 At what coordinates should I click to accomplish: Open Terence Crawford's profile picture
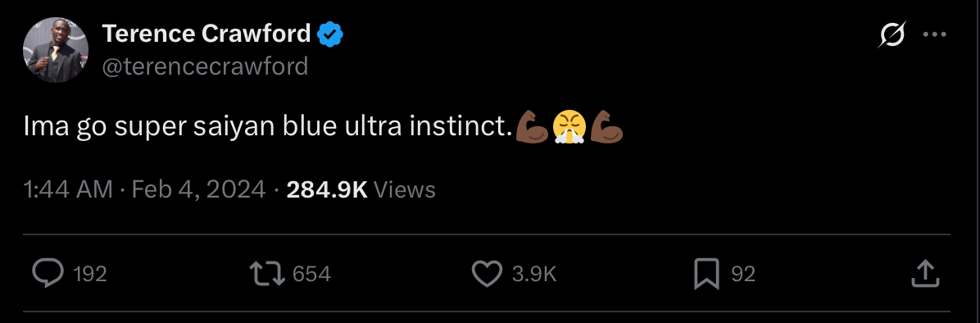coord(56,50)
